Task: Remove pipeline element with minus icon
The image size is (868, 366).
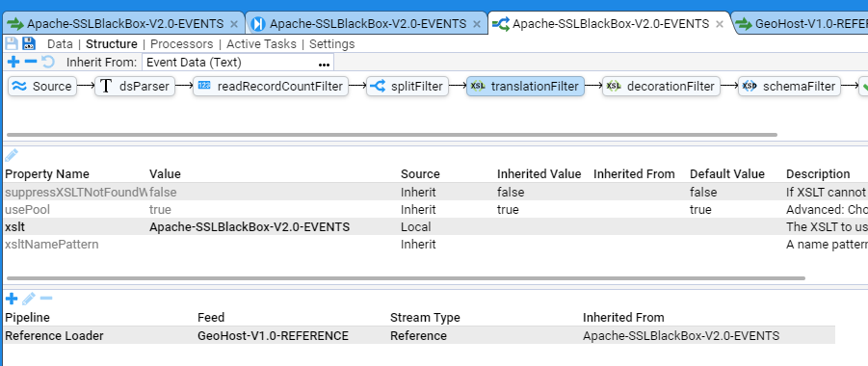Action: point(31,62)
